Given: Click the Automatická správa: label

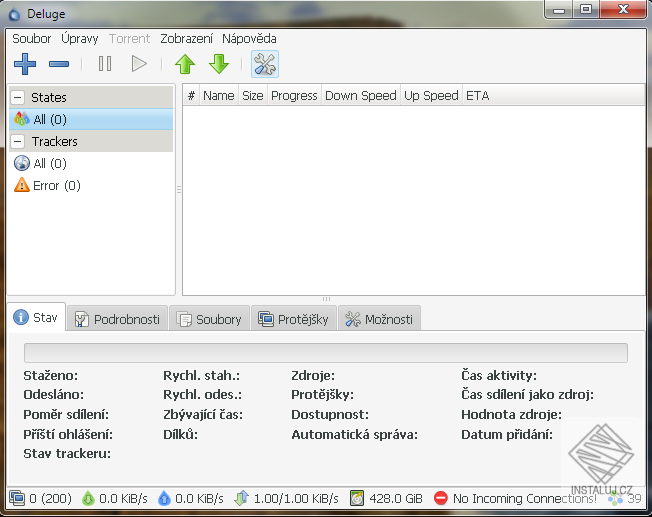Looking at the screenshot, I should 355,434.
